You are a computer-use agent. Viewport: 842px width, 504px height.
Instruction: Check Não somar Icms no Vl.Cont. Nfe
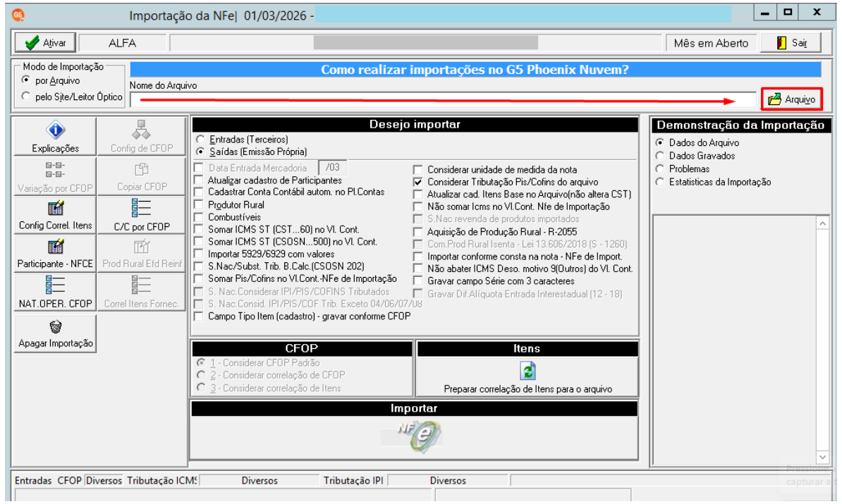tap(417, 207)
